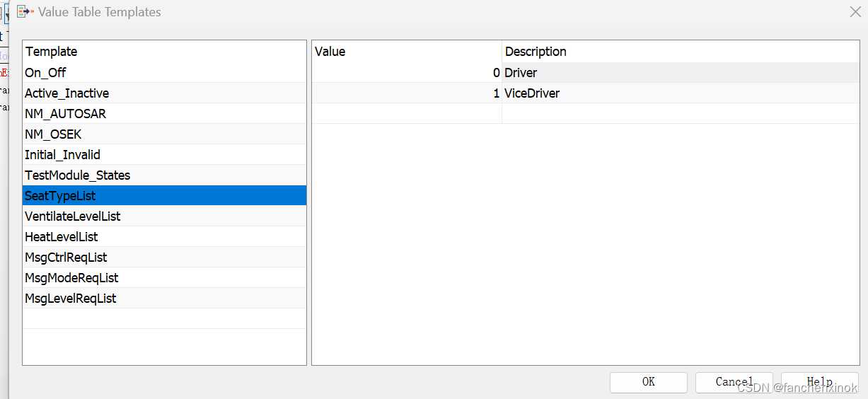Click the Value column header
This screenshot has height=399, width=868.
[407, 52]
